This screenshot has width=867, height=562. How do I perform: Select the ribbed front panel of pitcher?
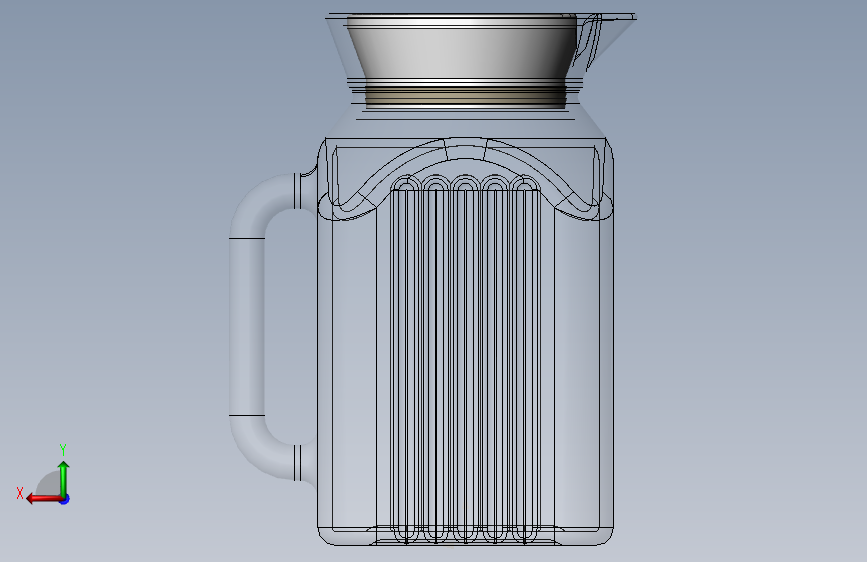click(465, 360)
